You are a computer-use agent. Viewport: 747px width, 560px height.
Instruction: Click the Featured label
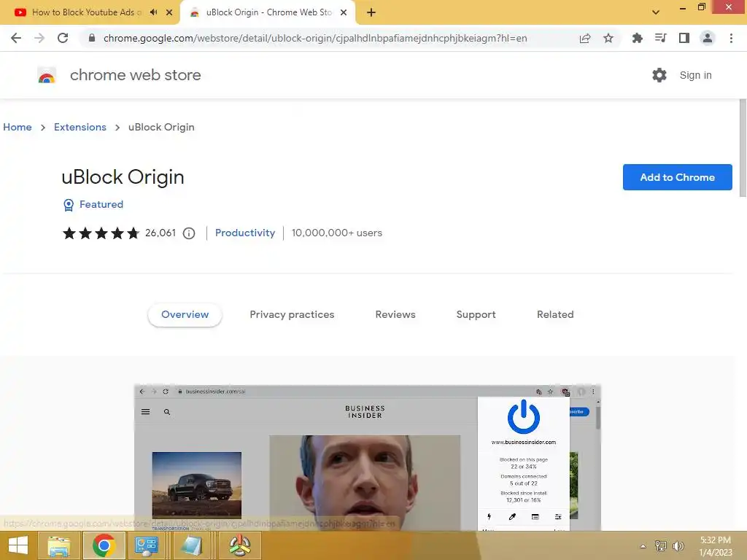101,204
